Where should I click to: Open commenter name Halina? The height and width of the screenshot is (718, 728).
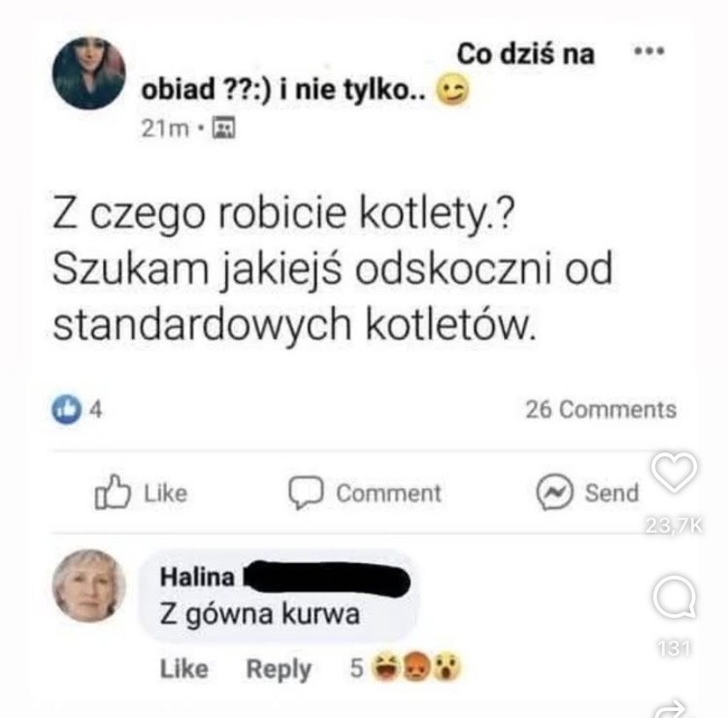[197, 577]
